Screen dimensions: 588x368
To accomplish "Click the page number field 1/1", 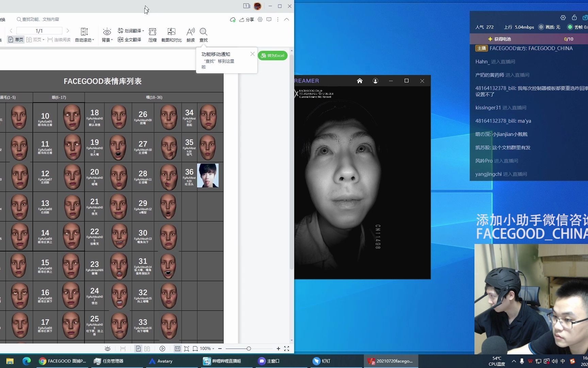I will 39,31.
